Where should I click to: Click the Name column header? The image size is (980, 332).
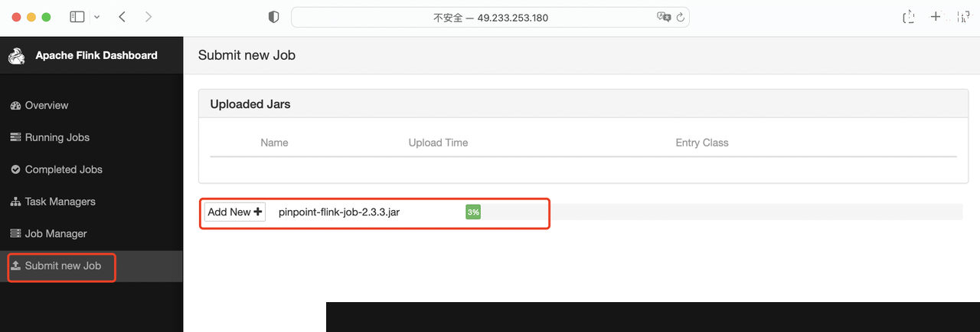(274, 143)
